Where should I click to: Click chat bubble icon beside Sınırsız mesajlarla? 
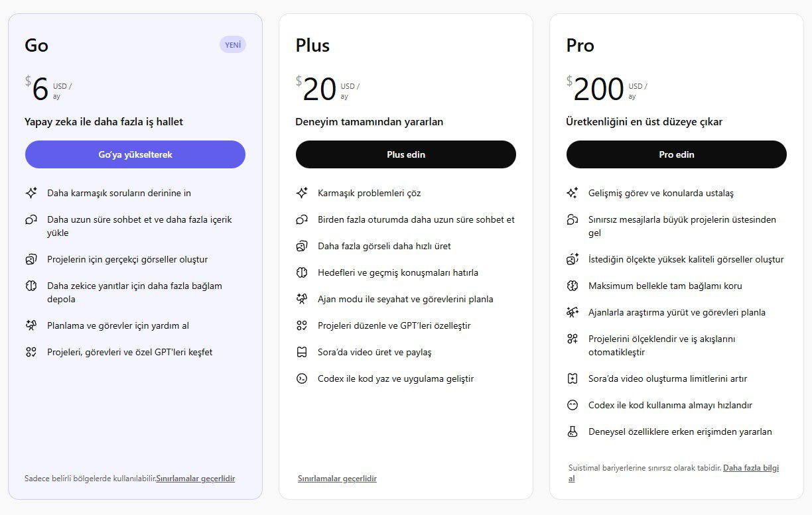[x=573, y=219]
